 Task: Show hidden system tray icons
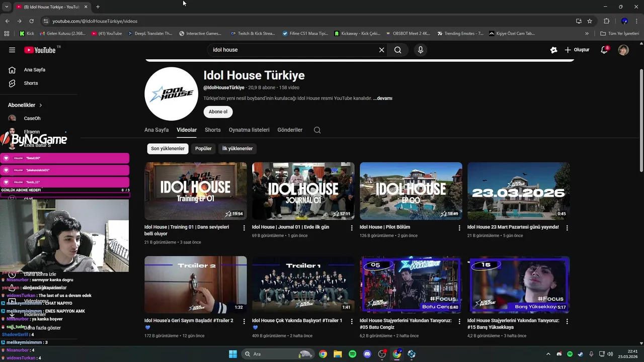tap(549, 354)
